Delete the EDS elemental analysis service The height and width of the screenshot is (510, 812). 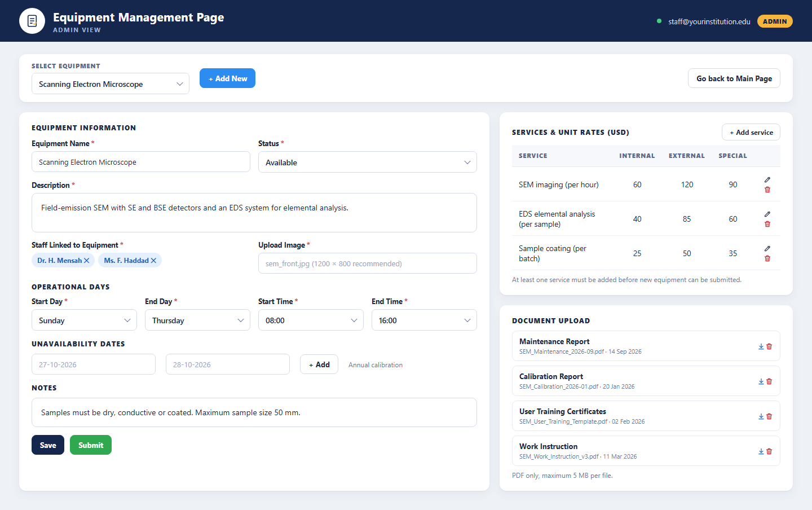pyautogui.click(x=767, y=224)
